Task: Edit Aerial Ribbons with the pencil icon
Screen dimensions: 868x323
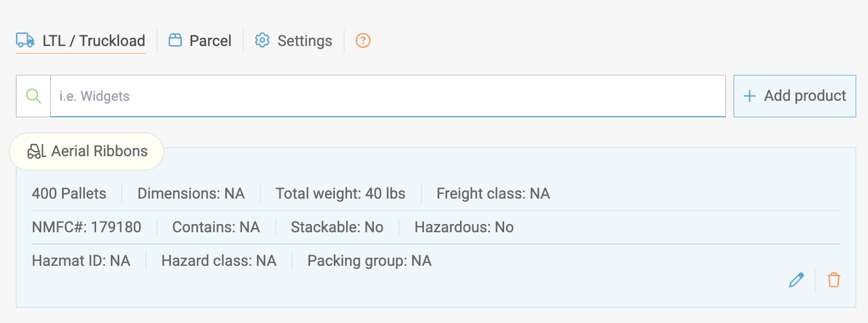Action: 796,280
